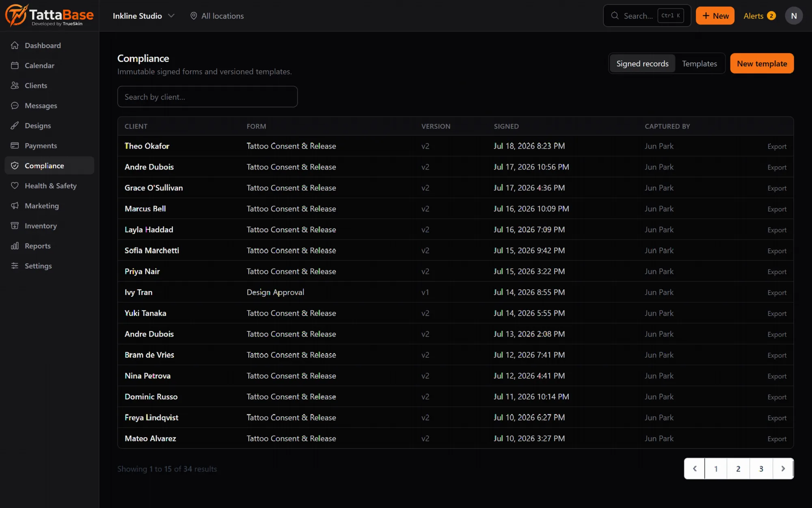This screenshot has height=508, width=812.
Task: Click the orange New button
Action: tap(715, 16)
